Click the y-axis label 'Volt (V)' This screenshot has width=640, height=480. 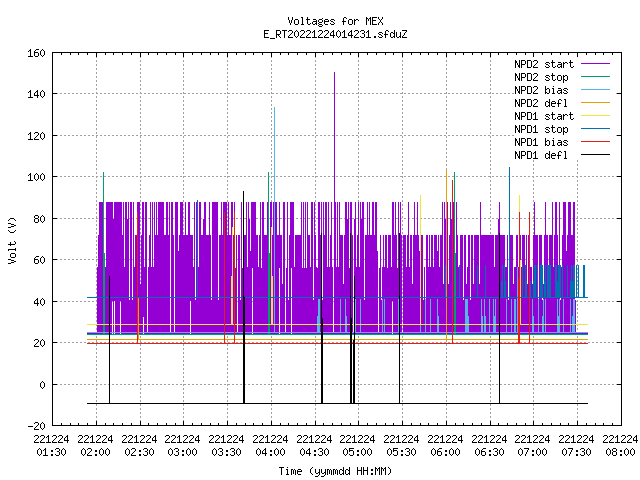click(12, 240)
